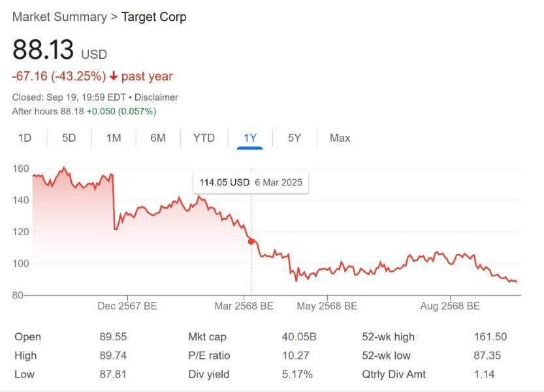Select the 1D time range tab
The height and width of the screenshot is (392, 544).
[x=24, y=138]
